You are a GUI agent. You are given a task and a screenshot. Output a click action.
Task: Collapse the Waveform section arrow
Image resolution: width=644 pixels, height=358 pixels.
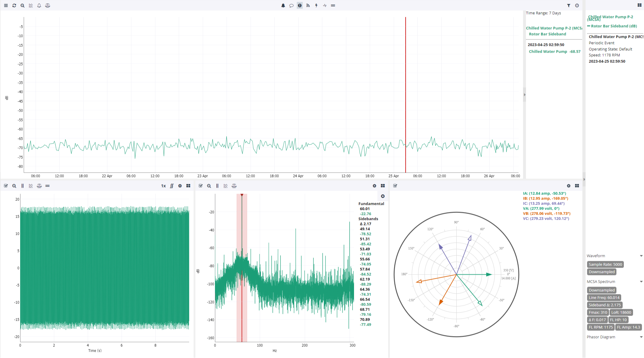(x=641, y=256)
